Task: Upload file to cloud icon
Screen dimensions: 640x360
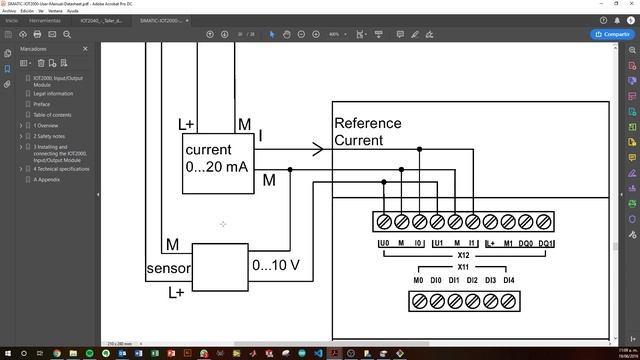Action: (x=23, y=35)
